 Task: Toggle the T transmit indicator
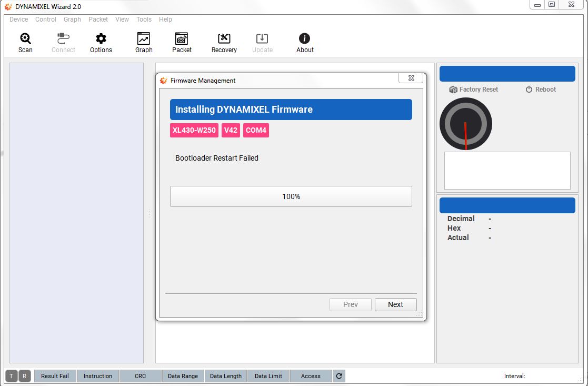pyautogui.click(x=11, y=376)
